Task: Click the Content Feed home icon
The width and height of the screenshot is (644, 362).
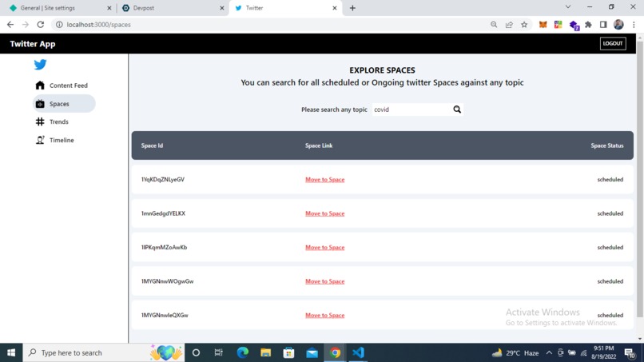Action: [40, 85]
